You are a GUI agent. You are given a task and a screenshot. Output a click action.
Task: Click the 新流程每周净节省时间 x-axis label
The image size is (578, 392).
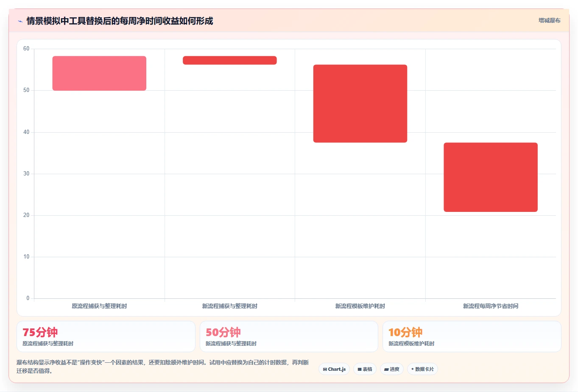point(491,306)
